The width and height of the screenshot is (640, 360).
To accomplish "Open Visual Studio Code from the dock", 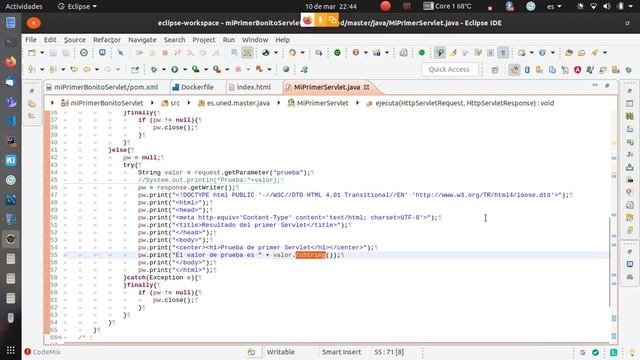I will click(11, 121).
